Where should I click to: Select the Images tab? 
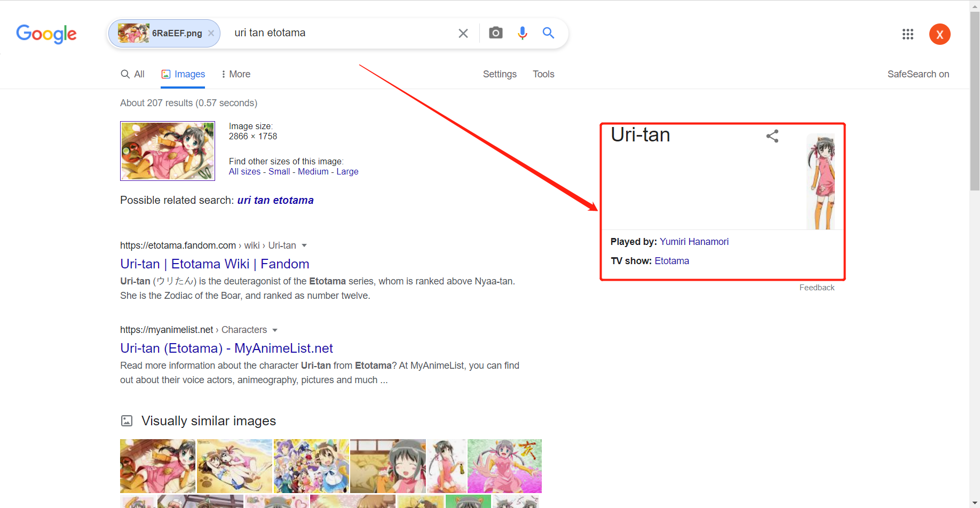point(183,74)
